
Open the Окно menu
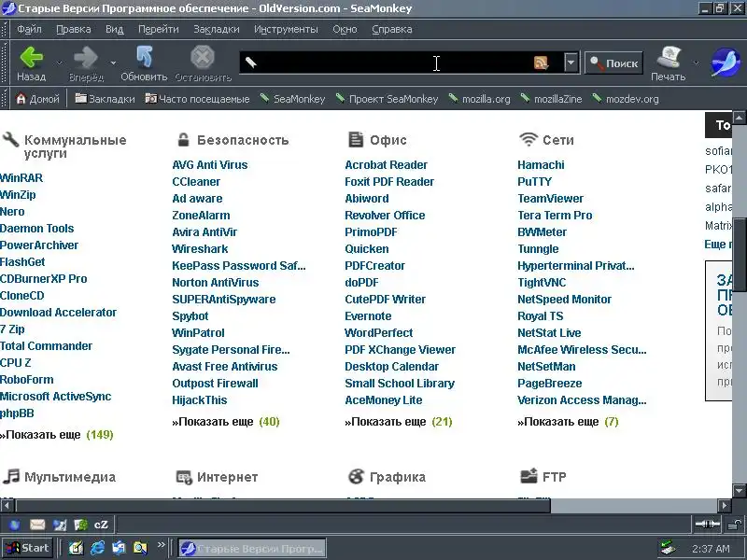point(345,30)
